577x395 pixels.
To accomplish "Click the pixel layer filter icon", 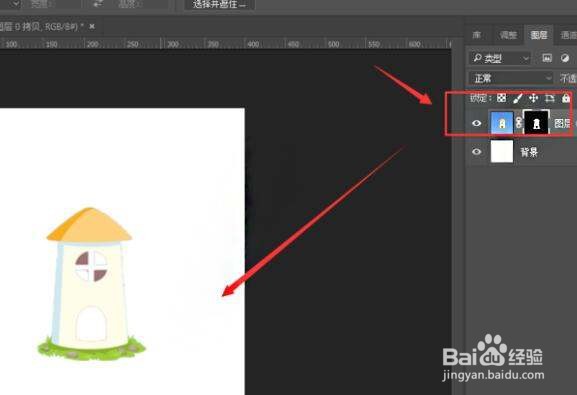I will pyautogui.click(x=547, y=58).
